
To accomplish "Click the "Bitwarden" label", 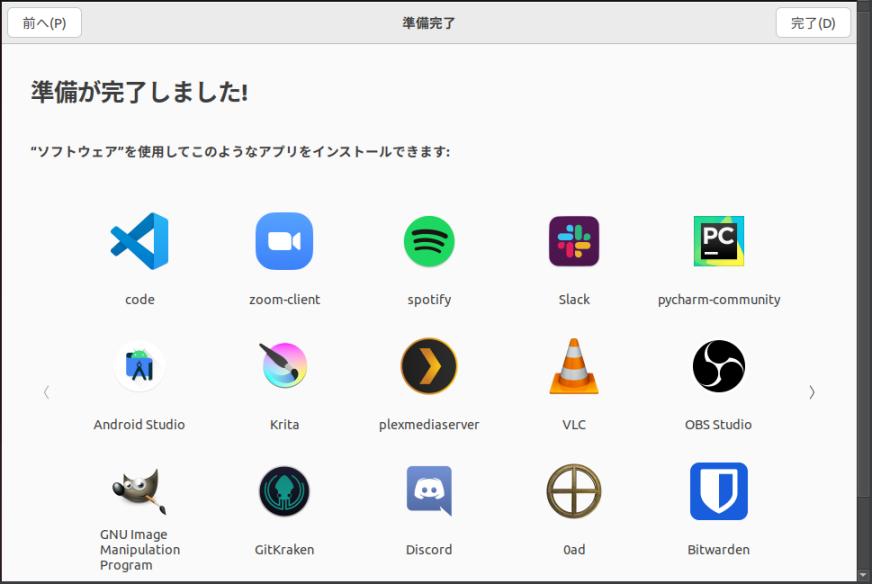I will (719, 550).
